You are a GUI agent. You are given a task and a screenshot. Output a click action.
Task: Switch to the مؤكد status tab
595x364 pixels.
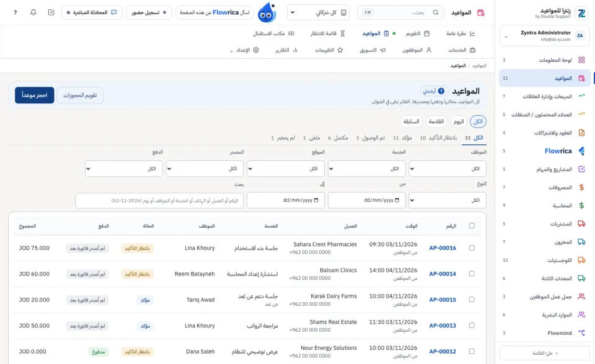(402, 137)
